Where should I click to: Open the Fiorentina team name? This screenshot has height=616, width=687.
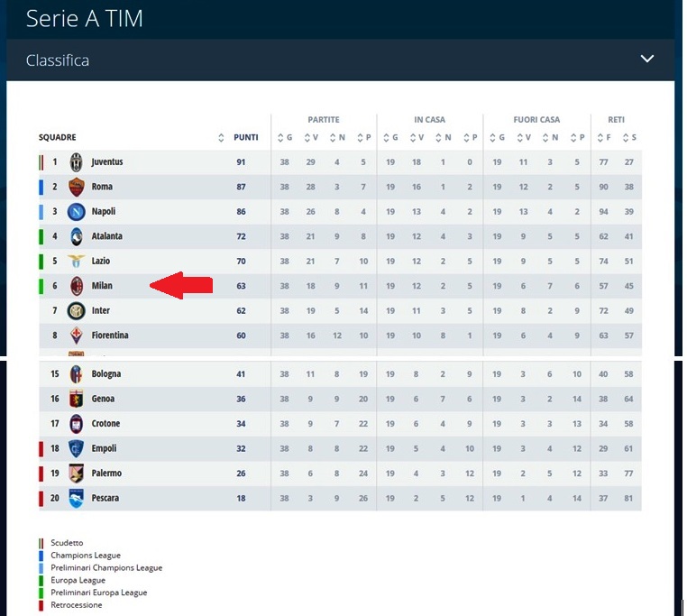point(110,336)
